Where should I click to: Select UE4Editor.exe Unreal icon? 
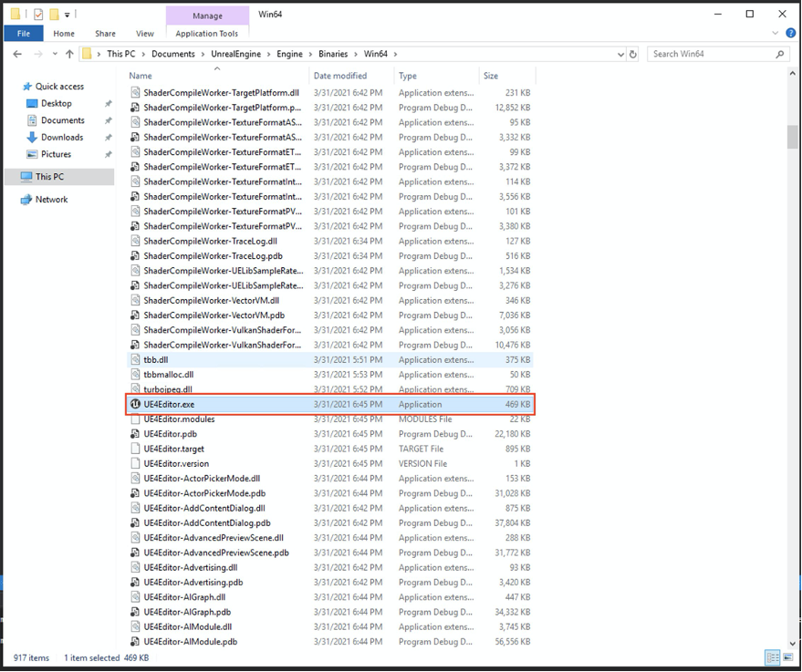(135, 404)
